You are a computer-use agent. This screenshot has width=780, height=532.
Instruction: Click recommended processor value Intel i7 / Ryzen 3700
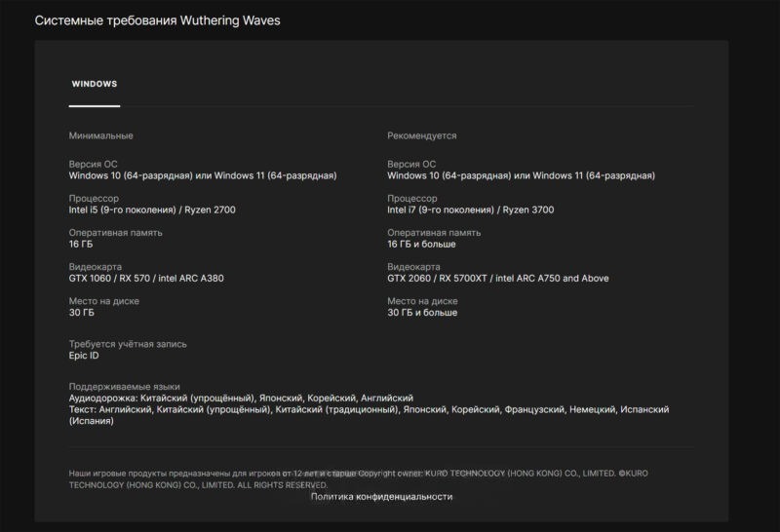click(470, 209)
